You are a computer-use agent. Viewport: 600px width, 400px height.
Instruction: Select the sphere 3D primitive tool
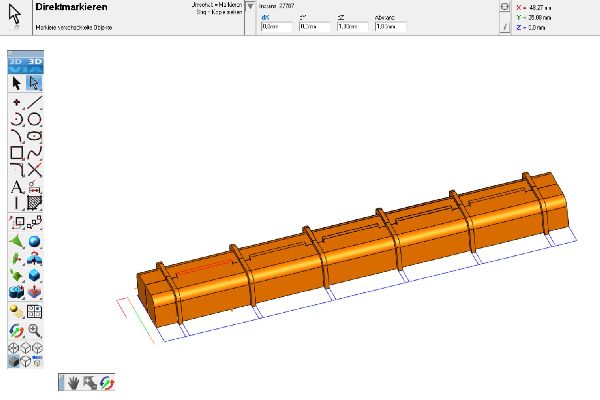(33, 241)
